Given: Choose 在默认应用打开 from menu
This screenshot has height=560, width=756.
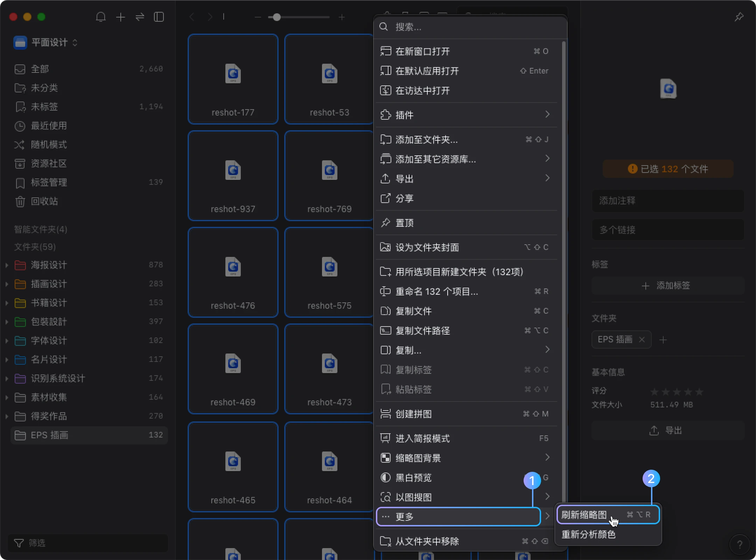Looking at the screenshot, I should [467, 71].
